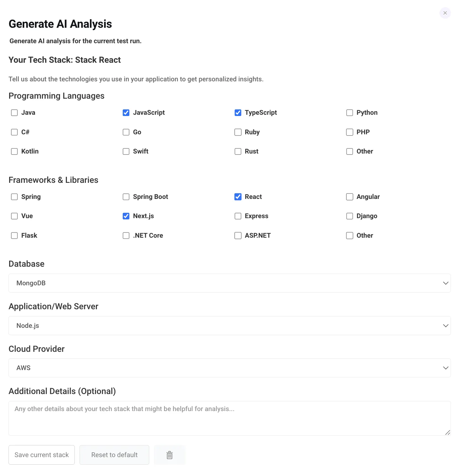The width and height of the screenshot is (460, 476).
Task: Click the Additional Details resize handle
Action: pyautogui.click(x=447, y=432)
